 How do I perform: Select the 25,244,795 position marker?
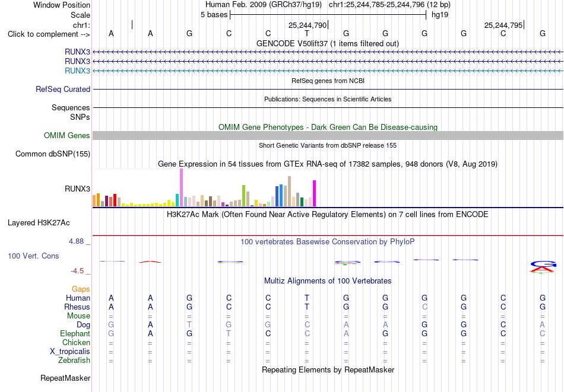click(503, 25)
